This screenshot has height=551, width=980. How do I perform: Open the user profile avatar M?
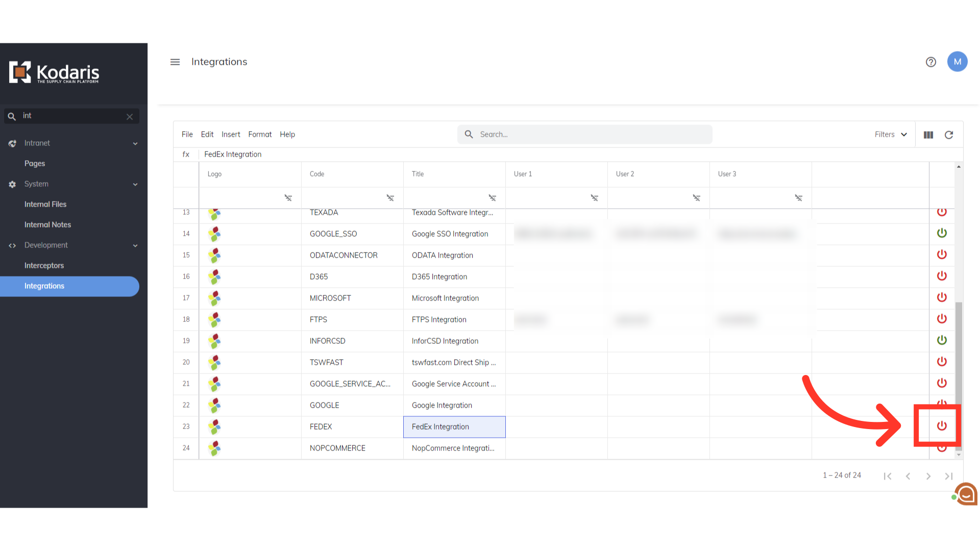coord(957,62)
